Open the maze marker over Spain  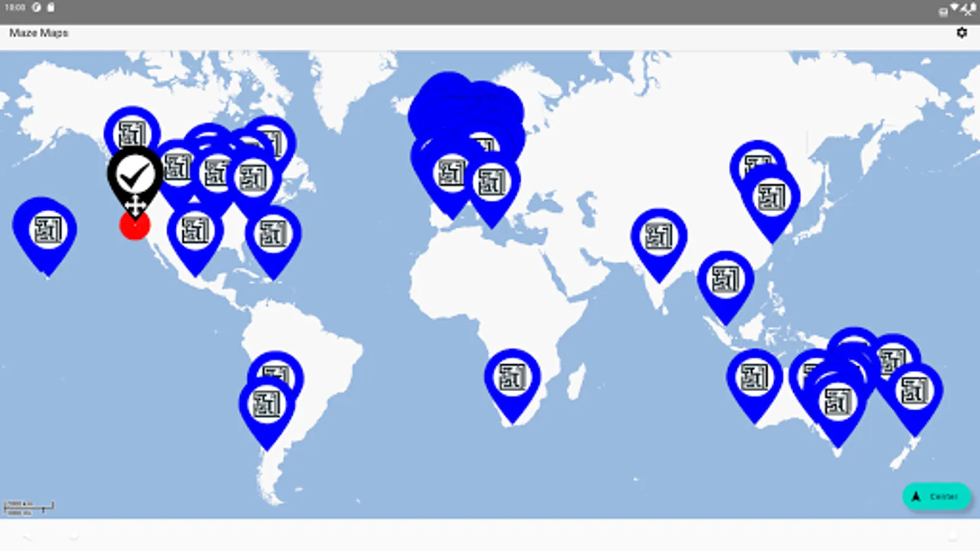point(452,173)
